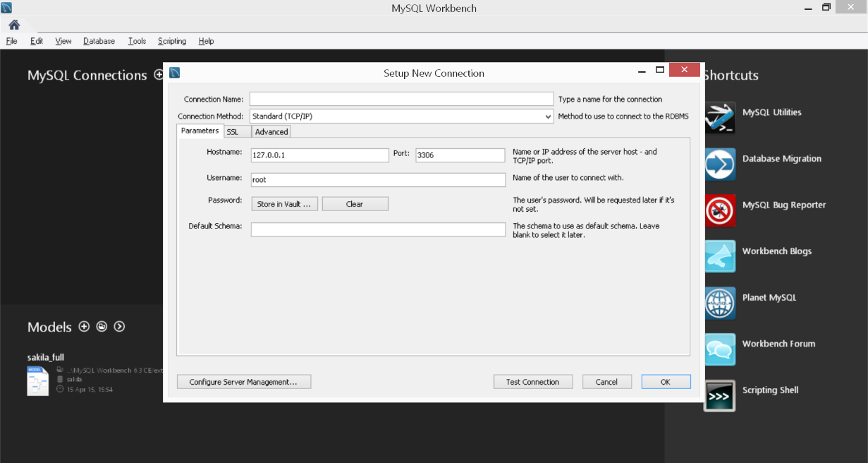Cancel the new connection dialog
868x463 pixels.
point(606,382)
